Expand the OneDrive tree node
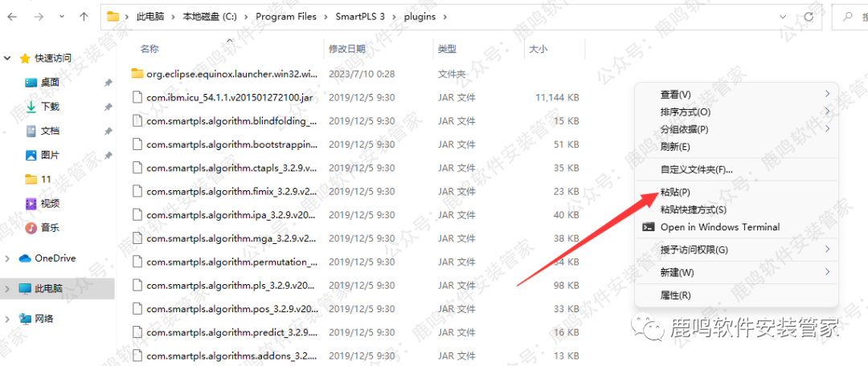The image size is (868, 366). [x=8, y=258]
